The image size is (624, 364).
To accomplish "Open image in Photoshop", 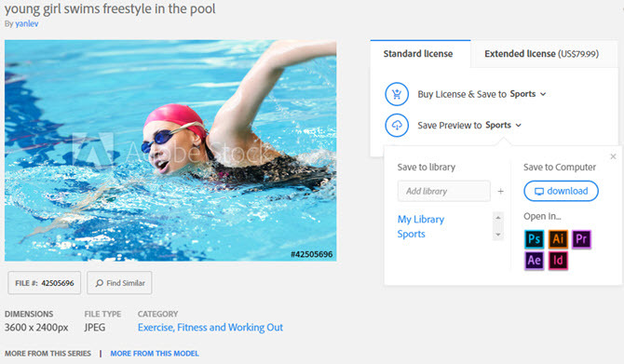I will click(534, 239).
